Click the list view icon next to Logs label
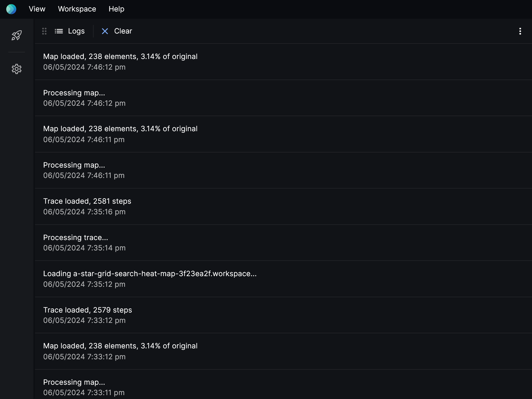This screenshot has height=399, width=532. (59, 31)
